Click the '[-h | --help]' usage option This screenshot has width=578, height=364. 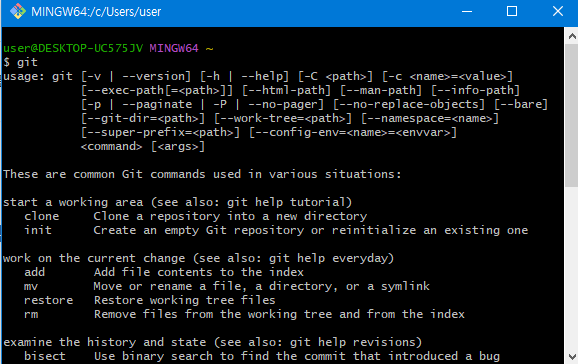244,76
